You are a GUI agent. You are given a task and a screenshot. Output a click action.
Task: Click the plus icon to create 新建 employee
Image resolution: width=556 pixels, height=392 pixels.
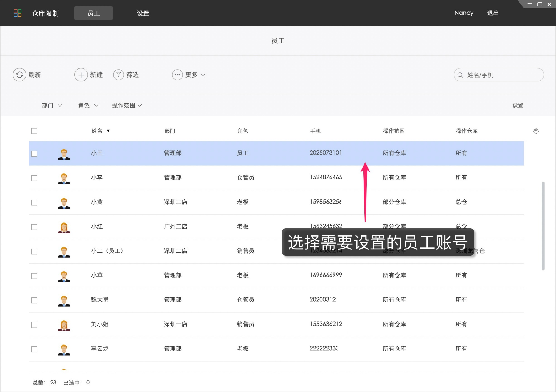(81, 75)
